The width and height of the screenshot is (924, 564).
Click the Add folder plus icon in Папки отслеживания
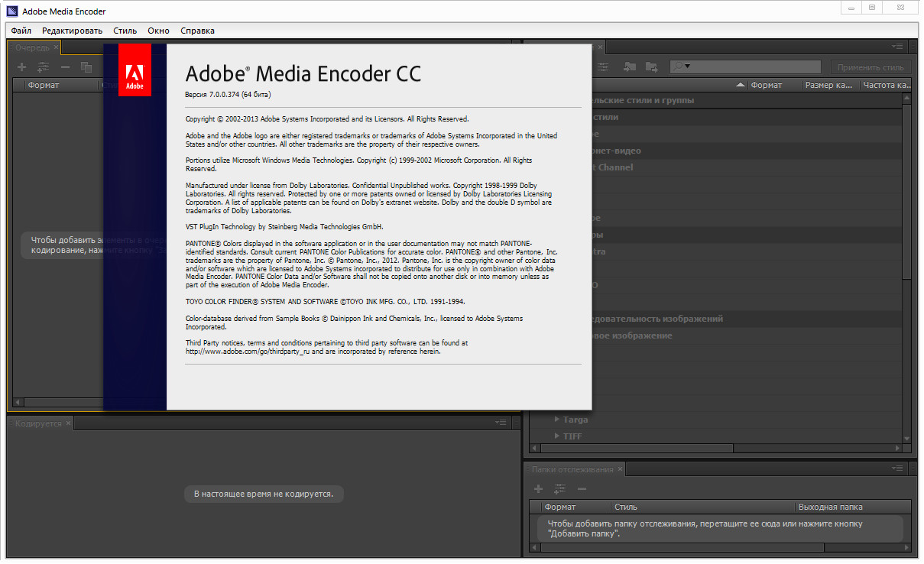(x=538, y=488)
